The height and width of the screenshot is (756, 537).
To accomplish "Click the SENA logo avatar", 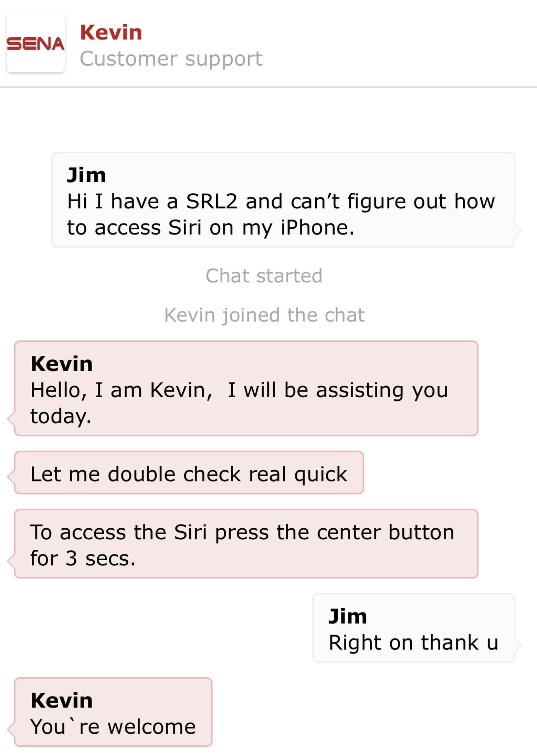I will coord(36,43).
